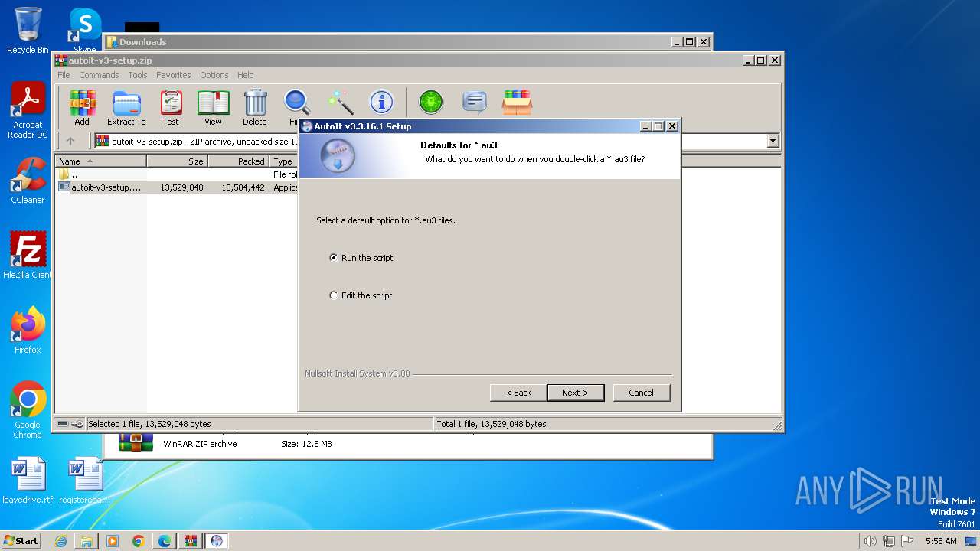
Task: Open WinRAR Help menu
Action: click(x=245, y=75)
